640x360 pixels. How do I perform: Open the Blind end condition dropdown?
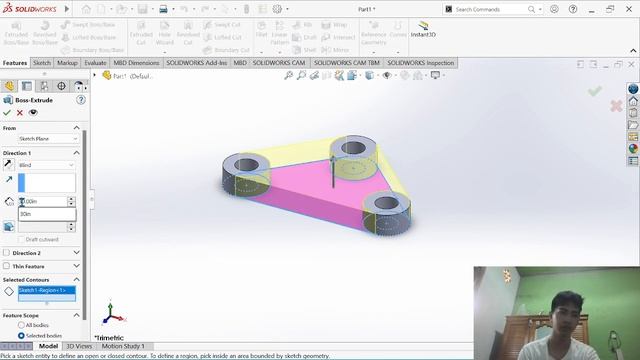click(47, 165)
